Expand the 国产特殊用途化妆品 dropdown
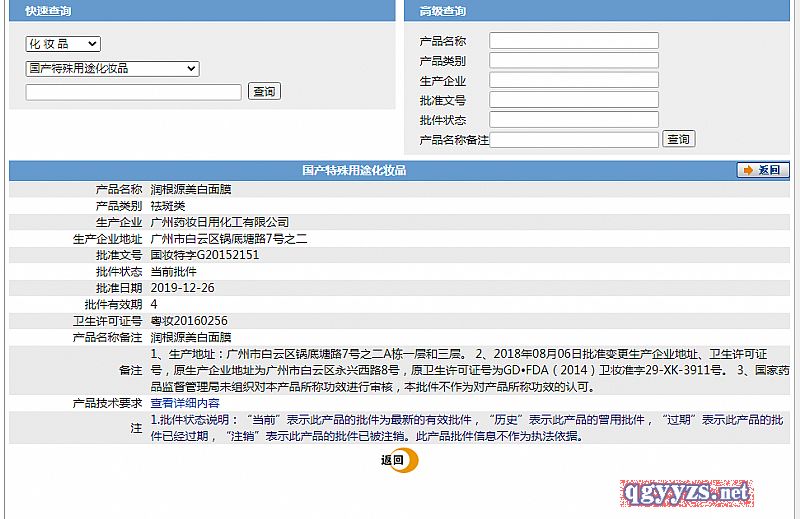The height and width of the screenshot is (519, 800). point(112,68)
